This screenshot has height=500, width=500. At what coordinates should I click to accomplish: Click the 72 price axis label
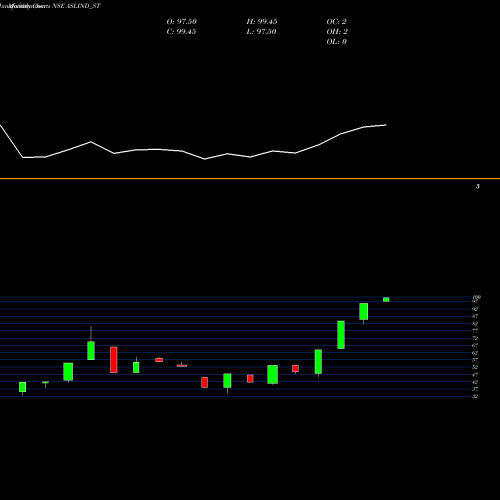tap(475, 338)
